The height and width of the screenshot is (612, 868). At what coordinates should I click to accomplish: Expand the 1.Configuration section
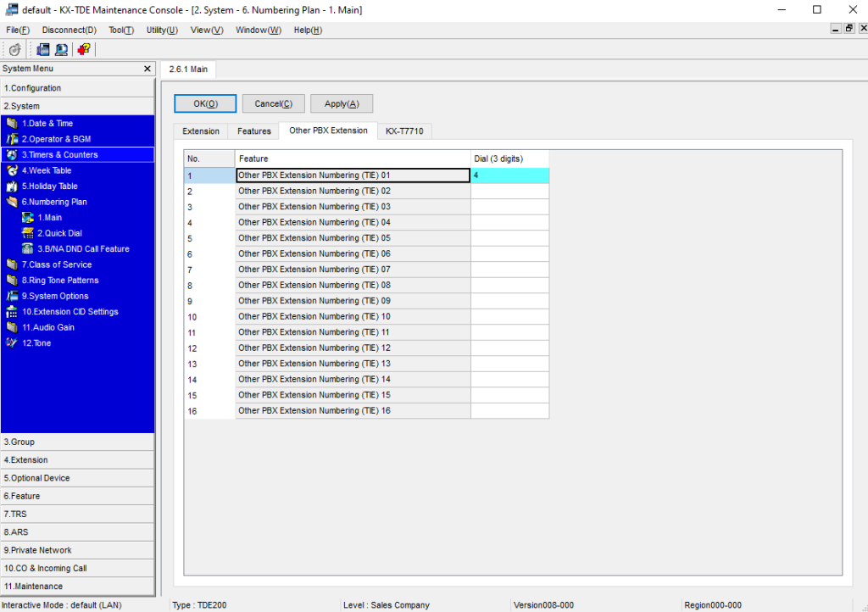(x=77, y=88)
